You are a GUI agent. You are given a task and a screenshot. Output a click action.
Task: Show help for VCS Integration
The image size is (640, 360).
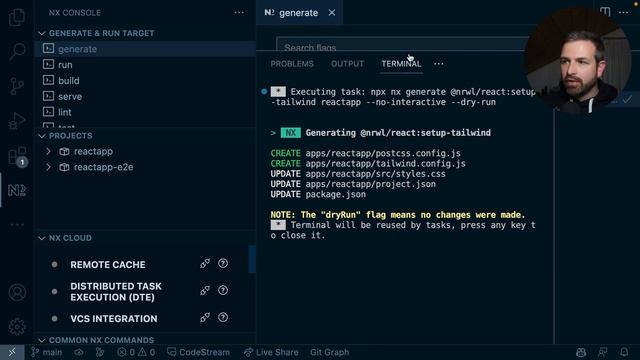pos(223,317)
